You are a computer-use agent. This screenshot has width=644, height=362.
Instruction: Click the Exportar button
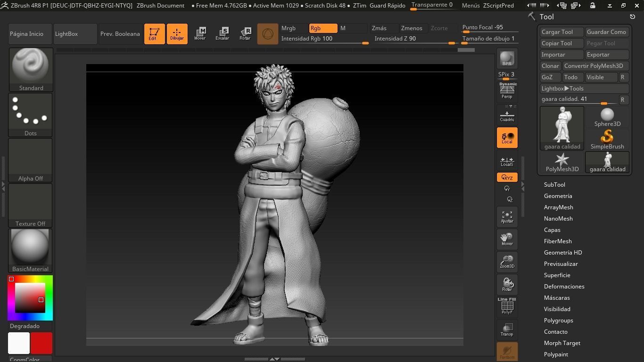(x=607, y=55)
